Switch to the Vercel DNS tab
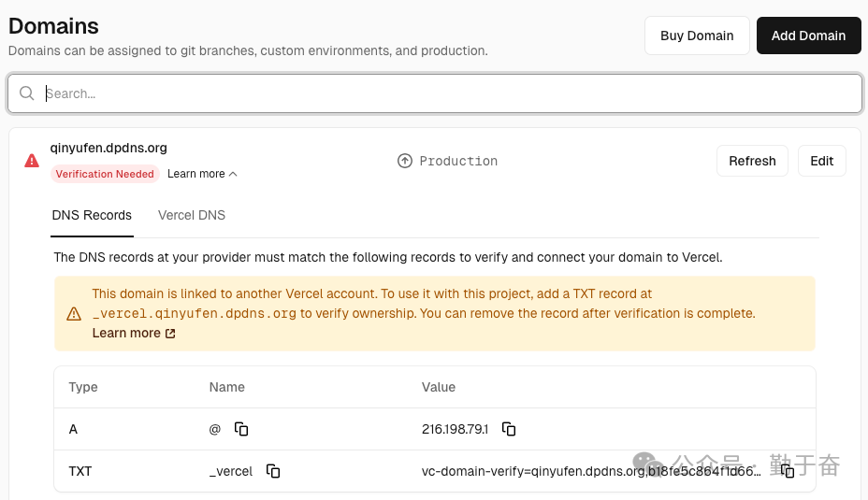The image size is (868, 500). click(x=192, y=215)
